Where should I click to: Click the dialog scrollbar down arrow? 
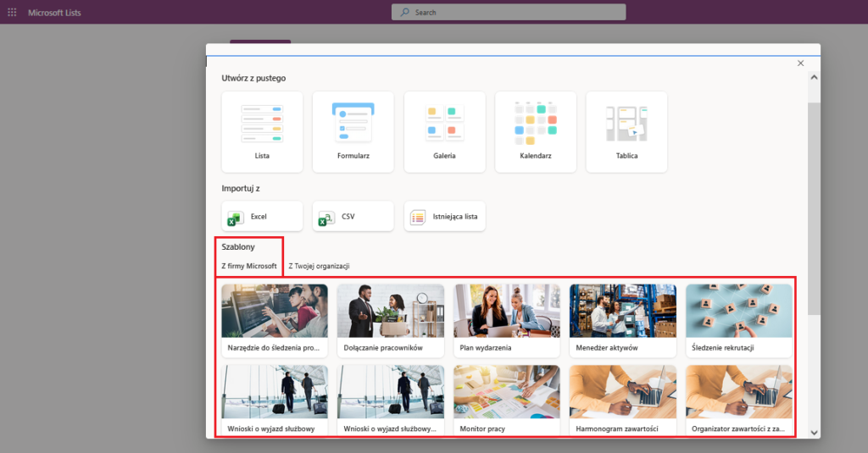[x=814, y=432]
